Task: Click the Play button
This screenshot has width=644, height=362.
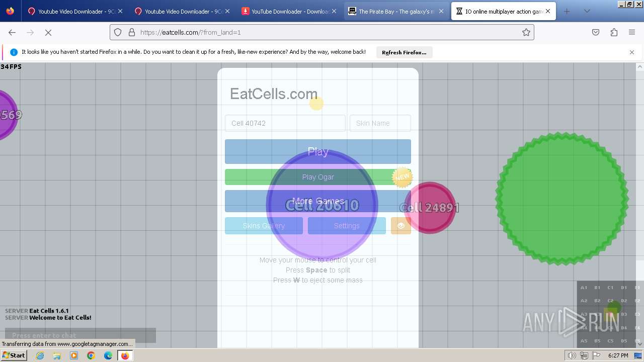Action: (x=318, y=151)
